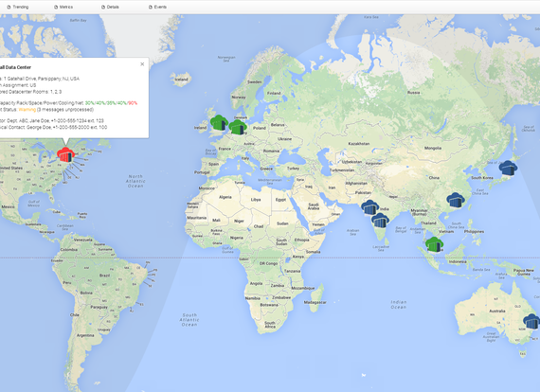Image resolution: width=540 pixels, height=392 pixels.
Task: Open the blue Japan data center marker
Action: click(x=508, y=169)
